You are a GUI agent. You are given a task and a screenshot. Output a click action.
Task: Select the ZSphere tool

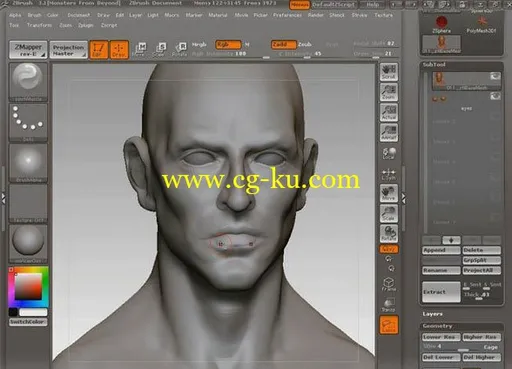point(441,24)
